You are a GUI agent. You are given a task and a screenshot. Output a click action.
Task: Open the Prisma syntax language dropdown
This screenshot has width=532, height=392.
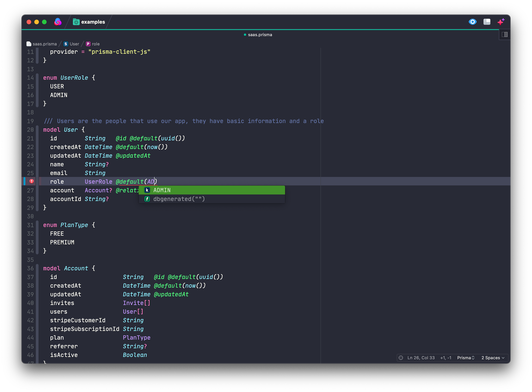click(x=466, y=358)
